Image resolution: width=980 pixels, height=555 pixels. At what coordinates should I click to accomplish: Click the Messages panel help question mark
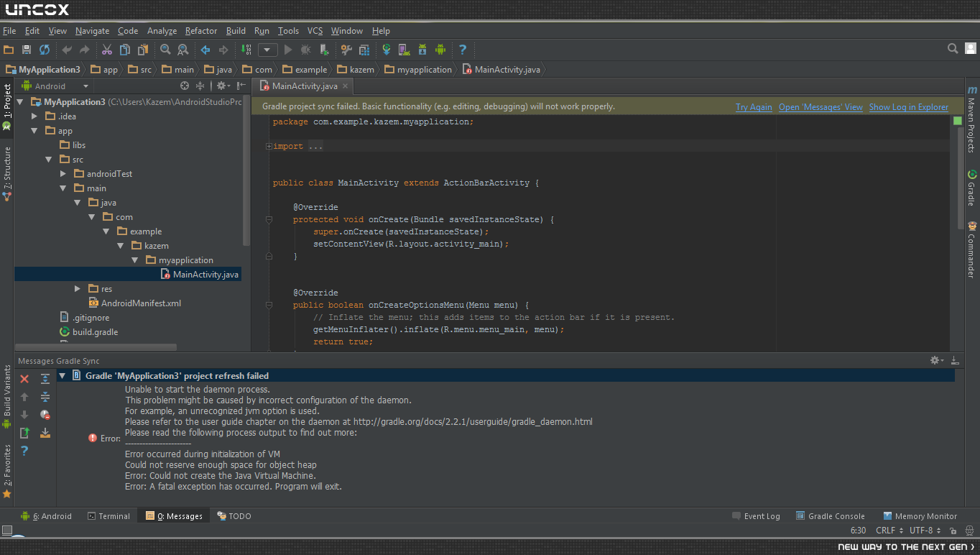24,451
